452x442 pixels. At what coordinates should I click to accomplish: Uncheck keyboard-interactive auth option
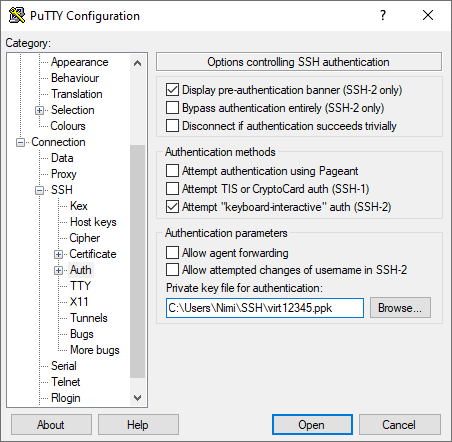pos(172,207)
